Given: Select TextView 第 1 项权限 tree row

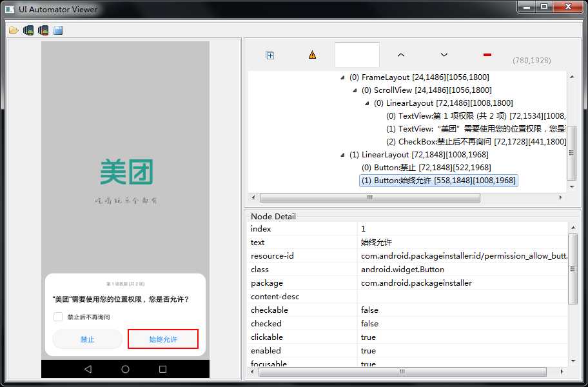Looking at the screenshot, I should (x=476, y=116).
